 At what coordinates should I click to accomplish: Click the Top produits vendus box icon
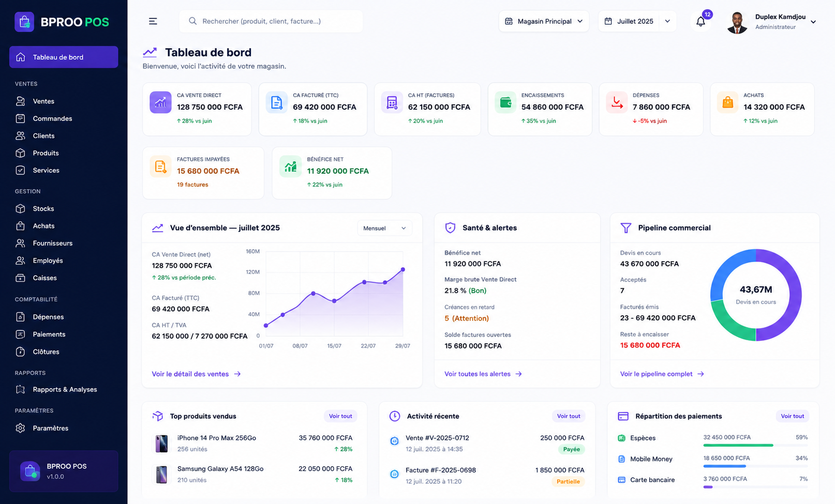pyautogui.click(x=157, y=416)
